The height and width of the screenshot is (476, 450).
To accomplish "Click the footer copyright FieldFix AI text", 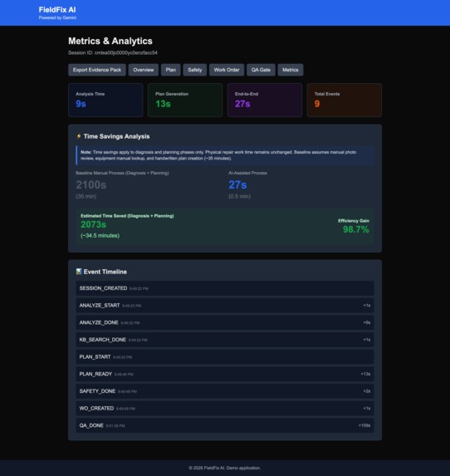I will pos(224,468).
